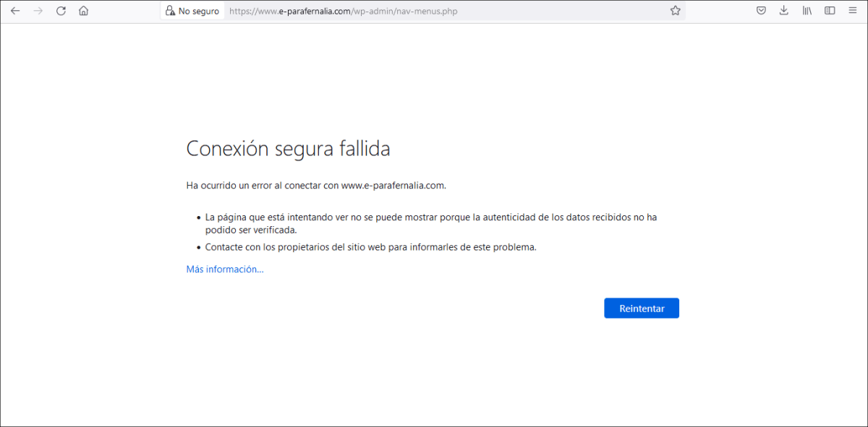
Task: Click the 'Conexión segura fallida' heading
Action: click(x=288, y=148)
